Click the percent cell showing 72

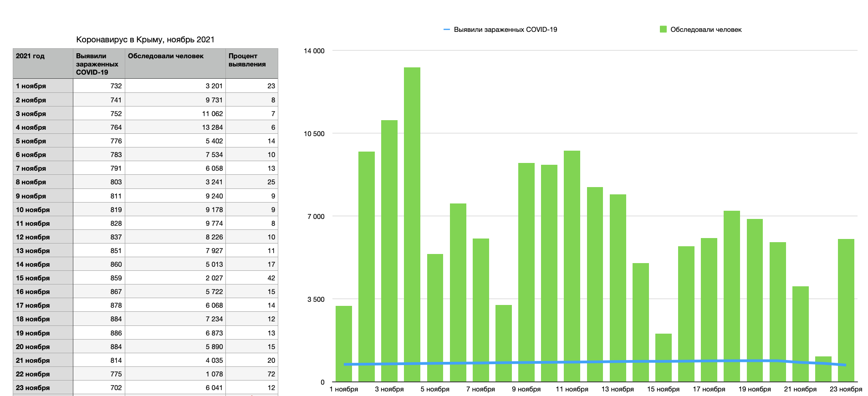[252, 374]
